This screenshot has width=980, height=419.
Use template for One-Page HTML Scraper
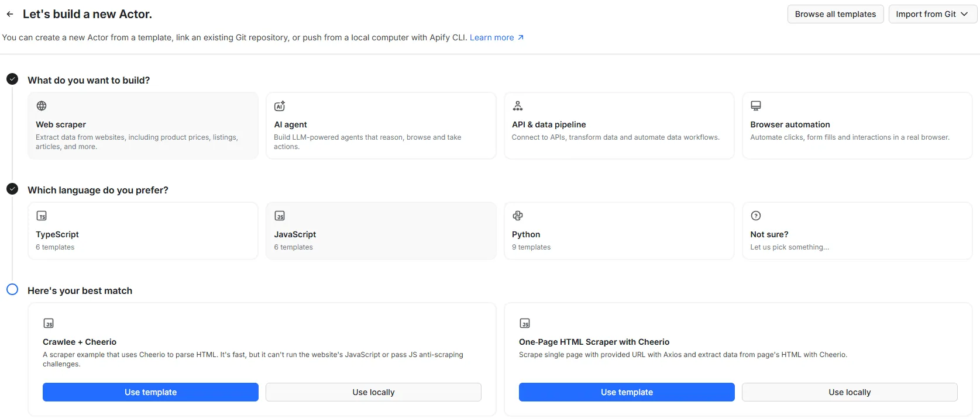click(x=627, y=392)
